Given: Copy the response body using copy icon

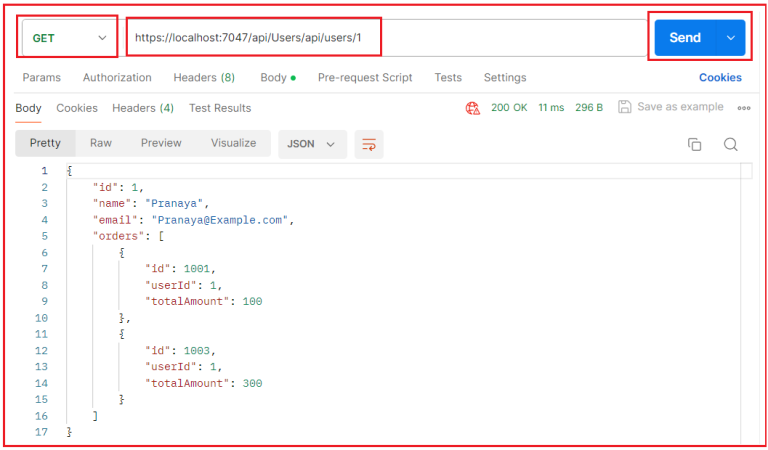Looking at the screenshot, I should pyautogui.click(x=694, y=144).
